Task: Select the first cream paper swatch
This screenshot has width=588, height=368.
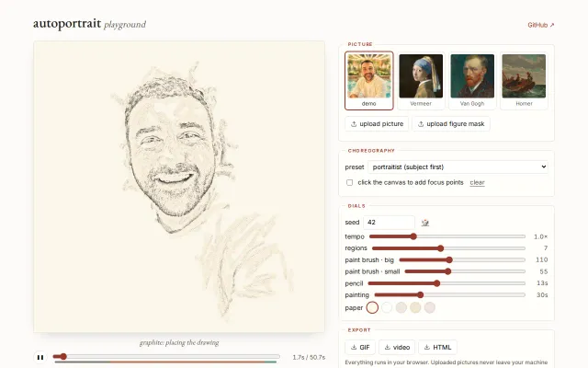Action: pos(372,307)
